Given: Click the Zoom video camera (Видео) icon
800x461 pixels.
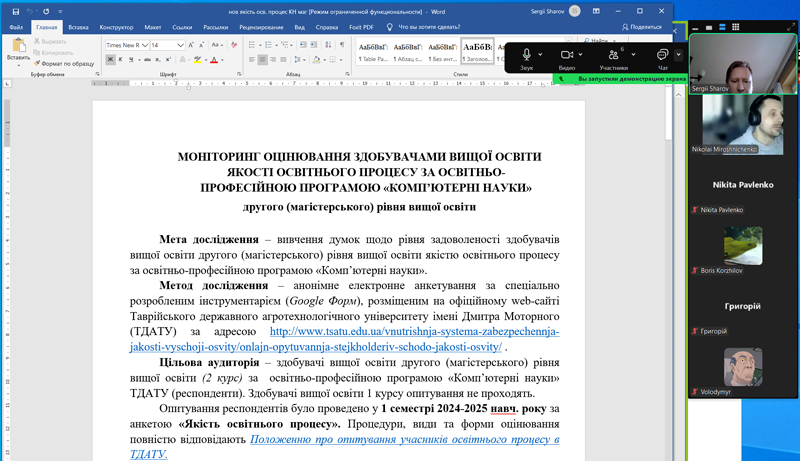Looking at the screenshot, I should [x=566, y=54].
